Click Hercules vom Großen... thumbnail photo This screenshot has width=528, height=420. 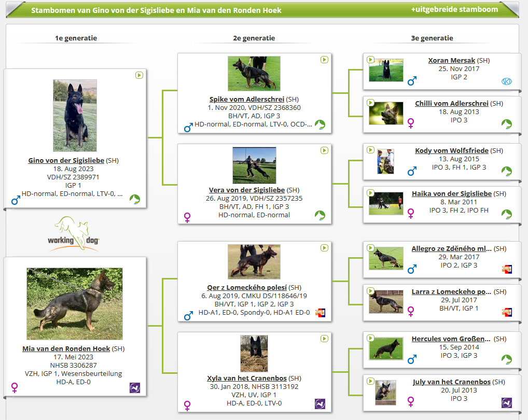pyautogui.click(x=385, y=349)
